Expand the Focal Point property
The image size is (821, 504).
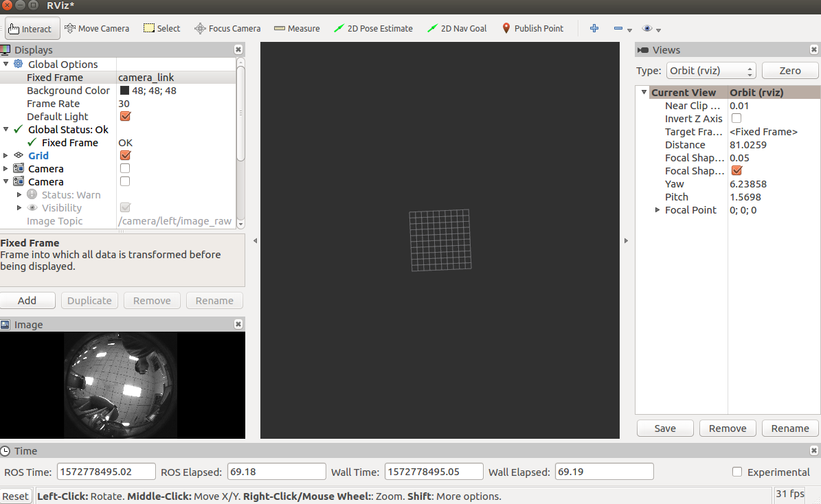657,210
